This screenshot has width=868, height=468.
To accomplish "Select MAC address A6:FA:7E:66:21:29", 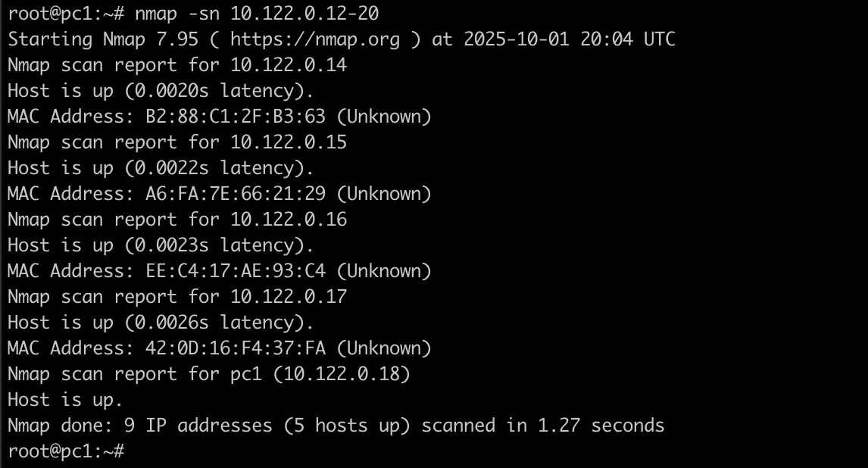I will click(x=236, y=194).
